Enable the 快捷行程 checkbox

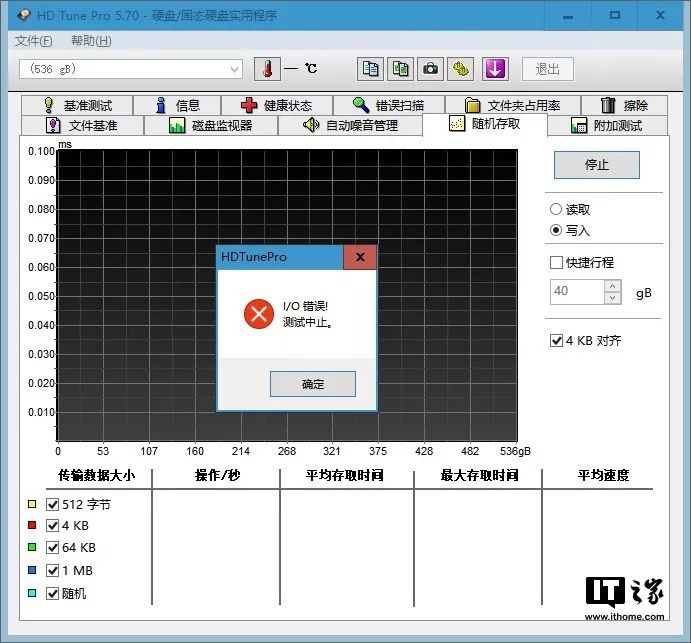[557, 263]
